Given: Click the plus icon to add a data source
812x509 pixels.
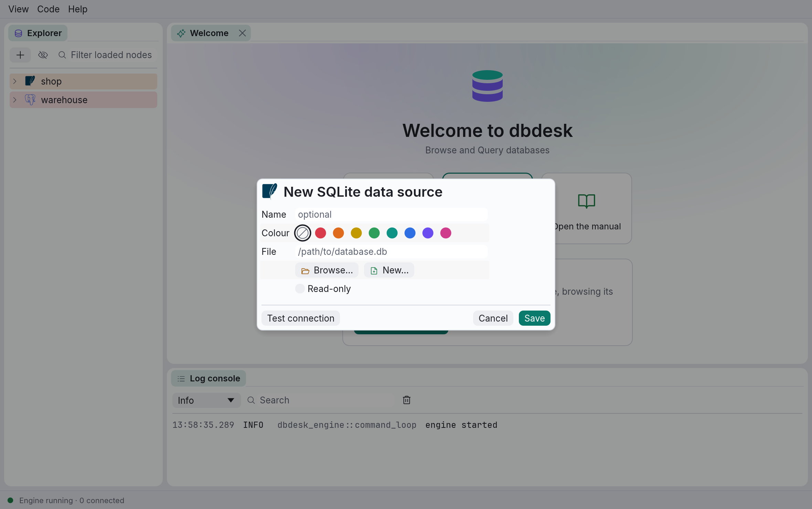Looking at the screenshot, I should point(20,55).
